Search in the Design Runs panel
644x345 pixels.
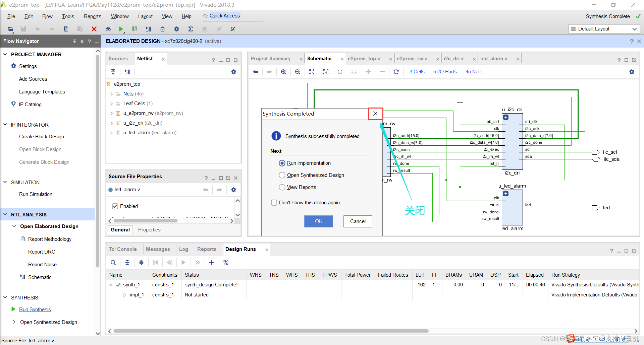113,263
